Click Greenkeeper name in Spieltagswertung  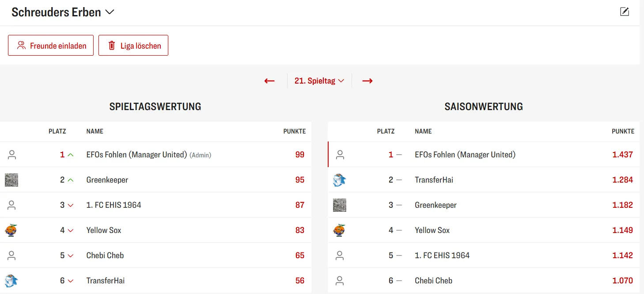(x=107, y=180)
